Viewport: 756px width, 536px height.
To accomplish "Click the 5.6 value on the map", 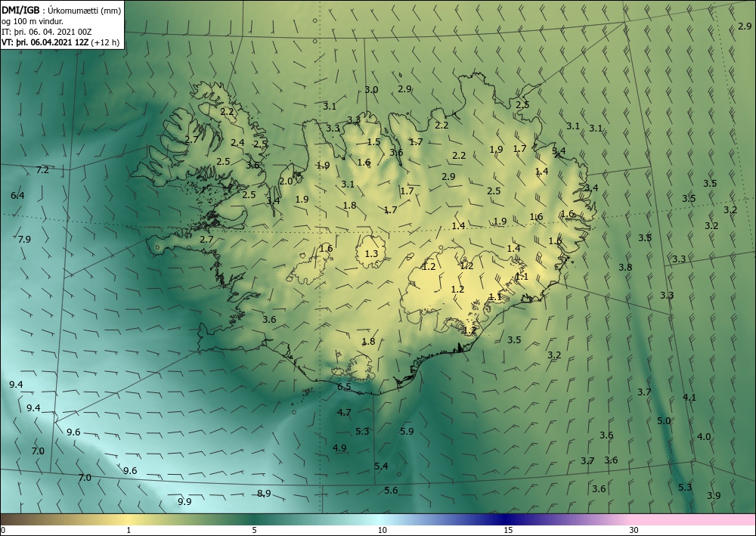I will click(x=391, y=490).
